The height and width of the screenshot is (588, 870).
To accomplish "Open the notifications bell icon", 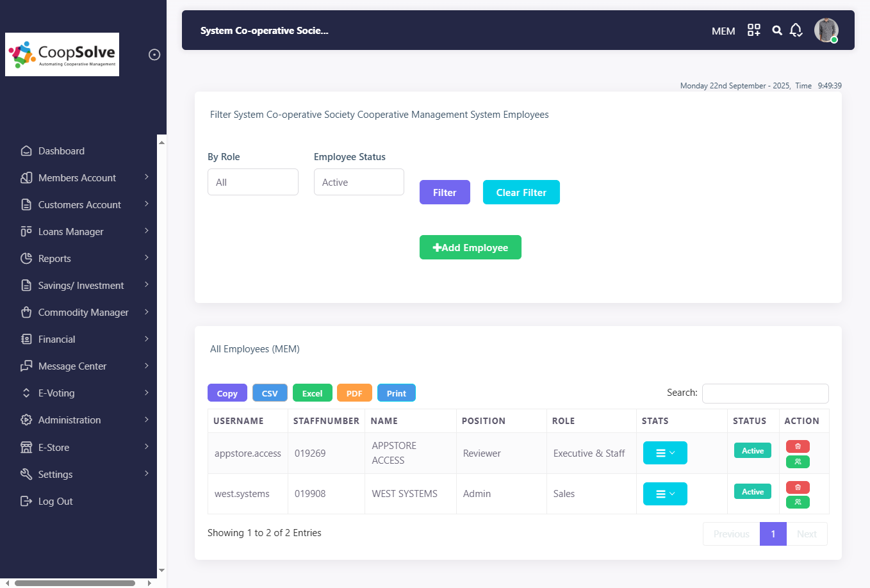I will tap(796, 30).
